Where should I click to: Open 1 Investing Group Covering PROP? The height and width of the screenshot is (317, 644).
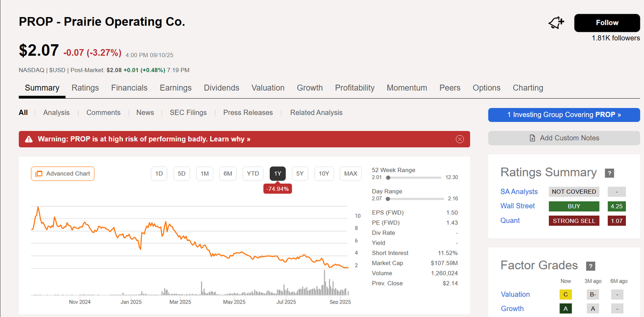[x=563, y=115]
